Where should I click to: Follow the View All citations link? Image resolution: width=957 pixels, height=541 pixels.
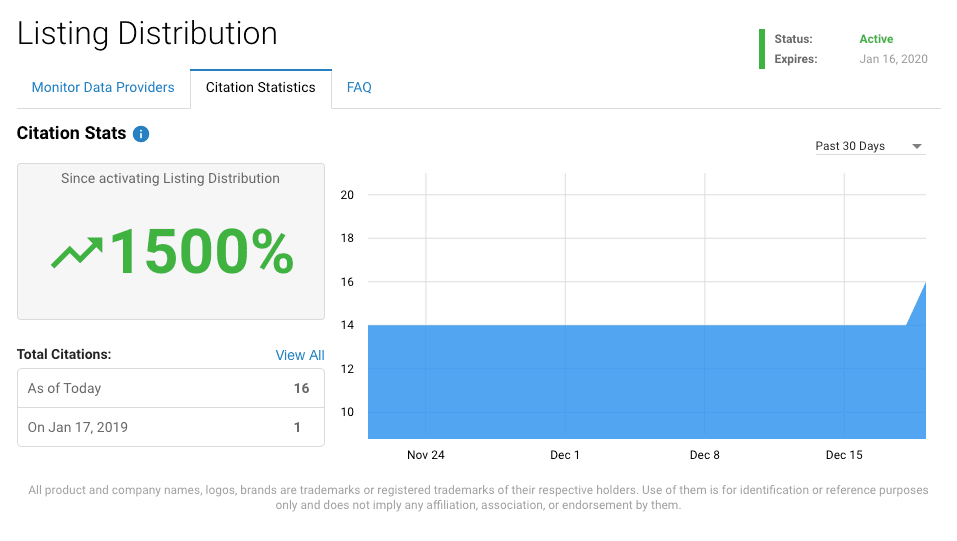[x=300, y=355]
